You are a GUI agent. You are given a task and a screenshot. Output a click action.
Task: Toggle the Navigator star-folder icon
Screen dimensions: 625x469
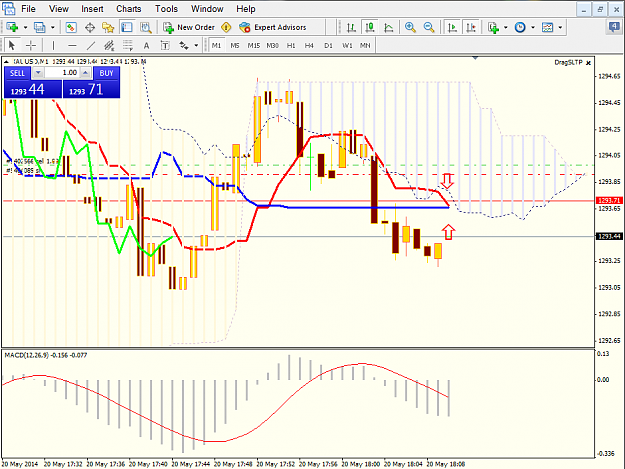pos(108,27)
